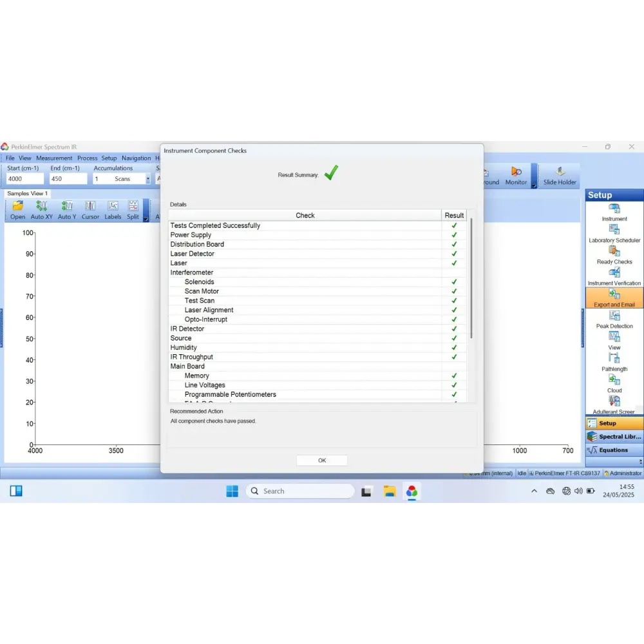Click the Monitor toolbar icon
Screen dimensions: 644x644
tap(516, 176)
